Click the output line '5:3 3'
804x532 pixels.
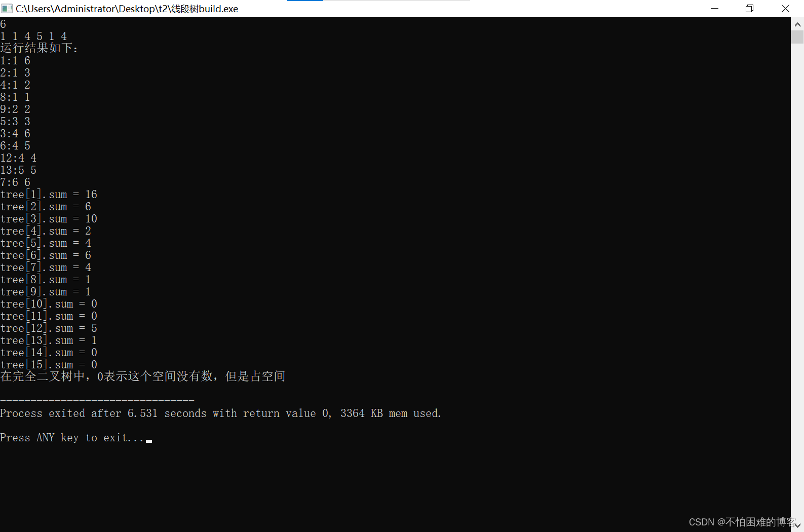pos(15,121)
